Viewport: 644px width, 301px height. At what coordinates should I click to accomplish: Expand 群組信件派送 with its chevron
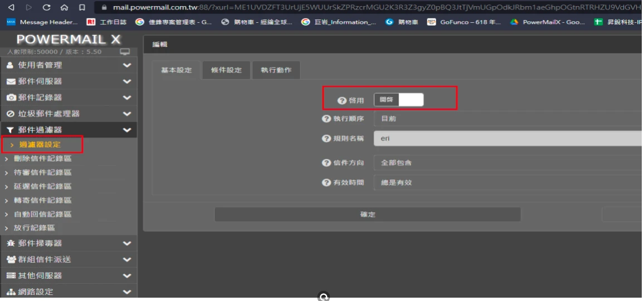[x=127, y=259]
